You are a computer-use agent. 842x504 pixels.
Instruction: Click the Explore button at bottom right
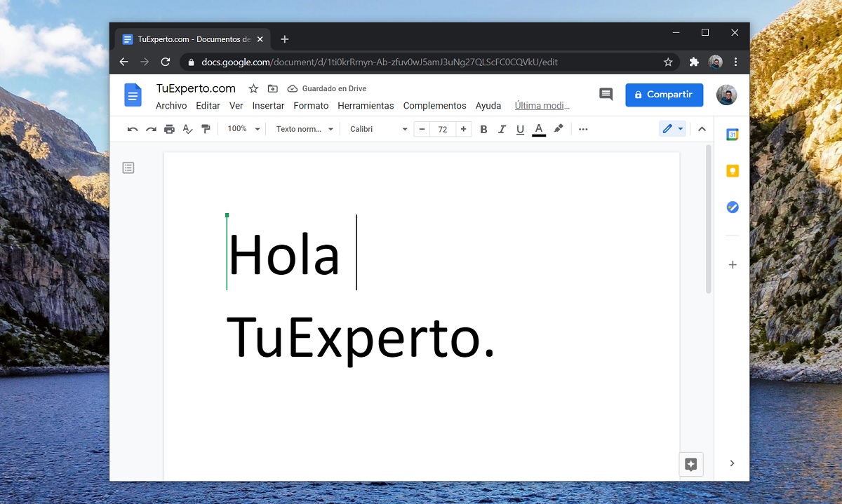tap(690, 464)
